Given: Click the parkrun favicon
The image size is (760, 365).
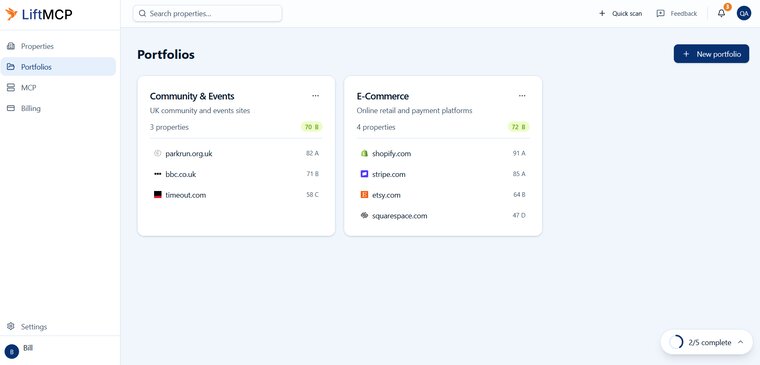Looking at the screenshot, I should pyautogui.click(x=157, y=153).
